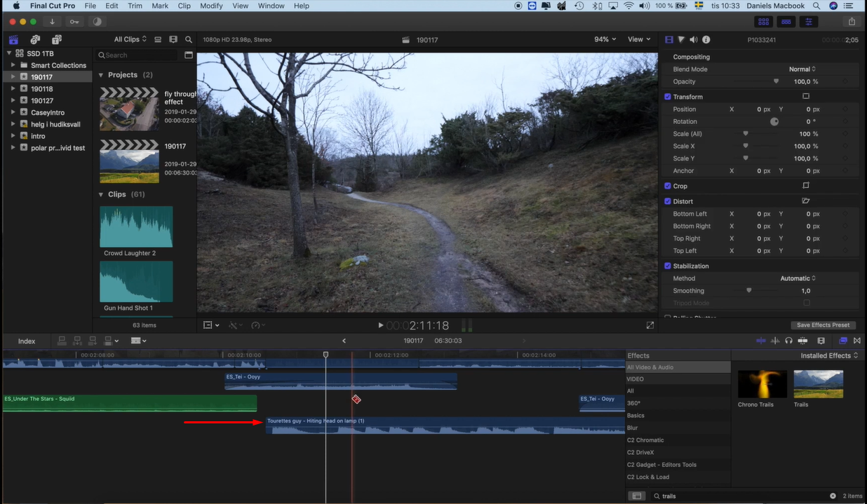
Task: Click the retime speedometer icon
Action: [x=256, y=325]
